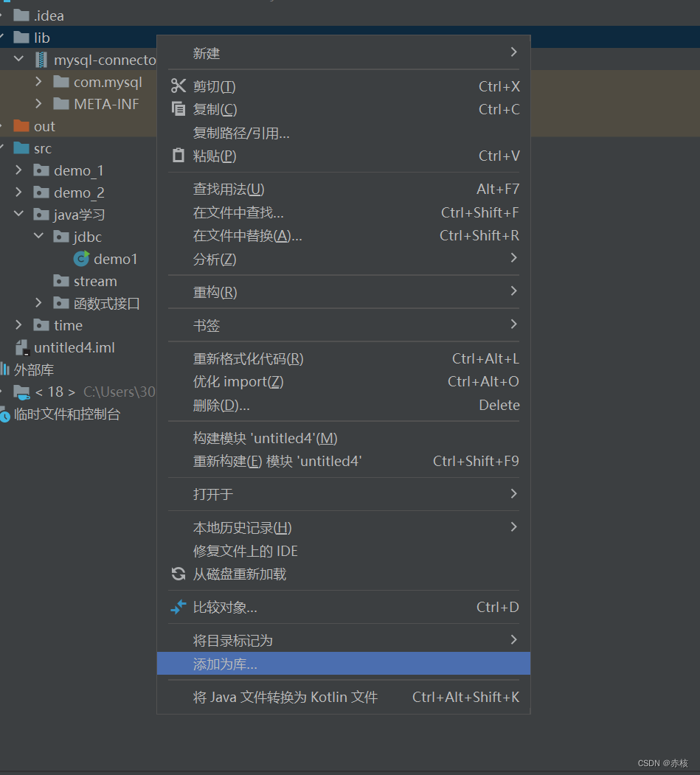Viewport: 700px width, 775px height.
Task: Click the Copy icon beside 复制(C)
Action: tap(179, 108)
